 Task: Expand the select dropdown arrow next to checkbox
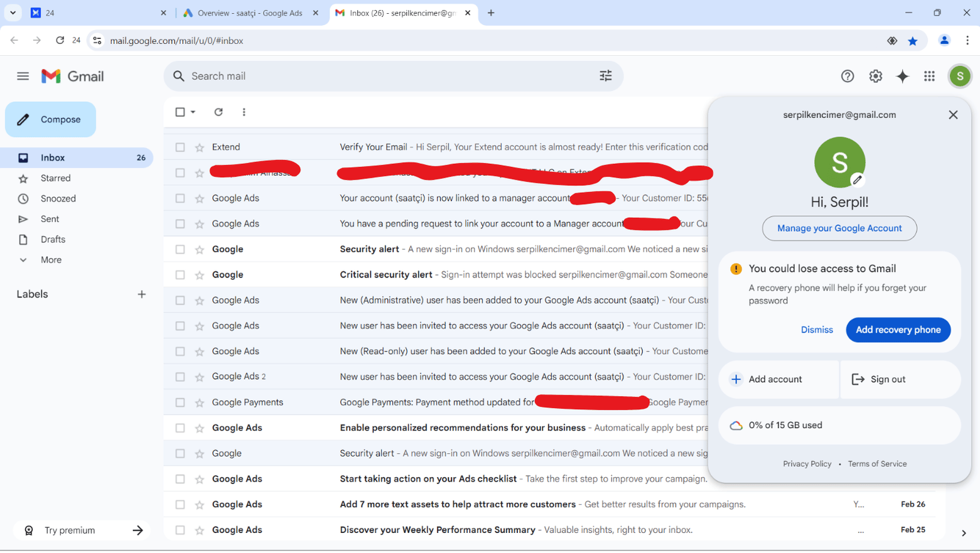pos(193,112)
